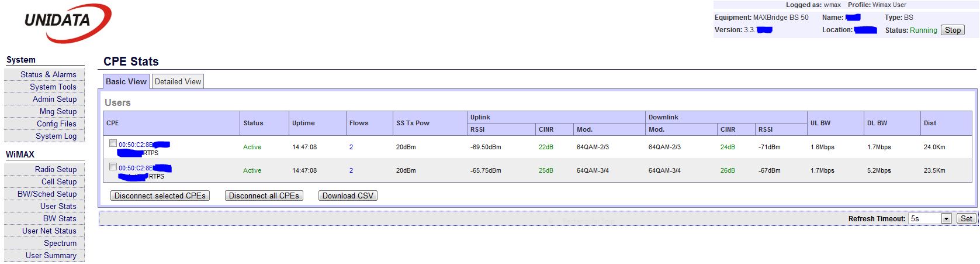This screenshot has width=980, height=264.
Task: Open the Refresh Timeout dropdown
Action: point(946,218)
